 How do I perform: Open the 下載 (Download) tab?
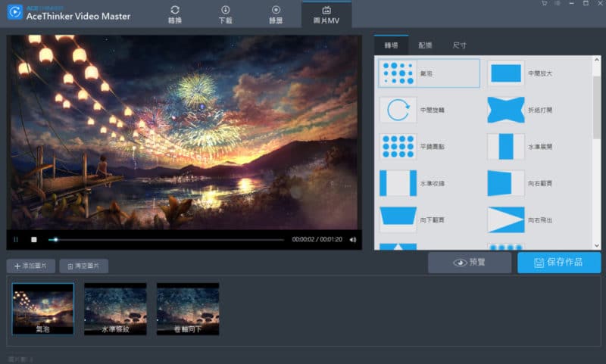pyautogui.click(x=225, y=14)
